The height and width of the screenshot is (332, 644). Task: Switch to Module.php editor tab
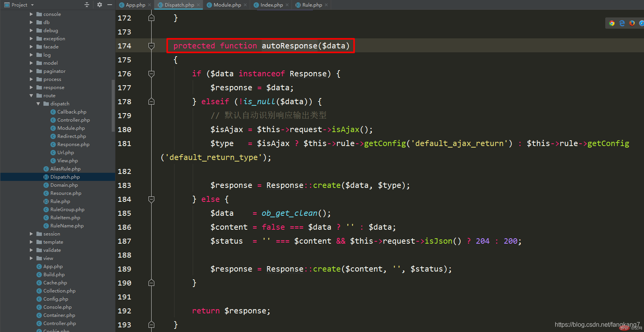[x=227, y=5]
